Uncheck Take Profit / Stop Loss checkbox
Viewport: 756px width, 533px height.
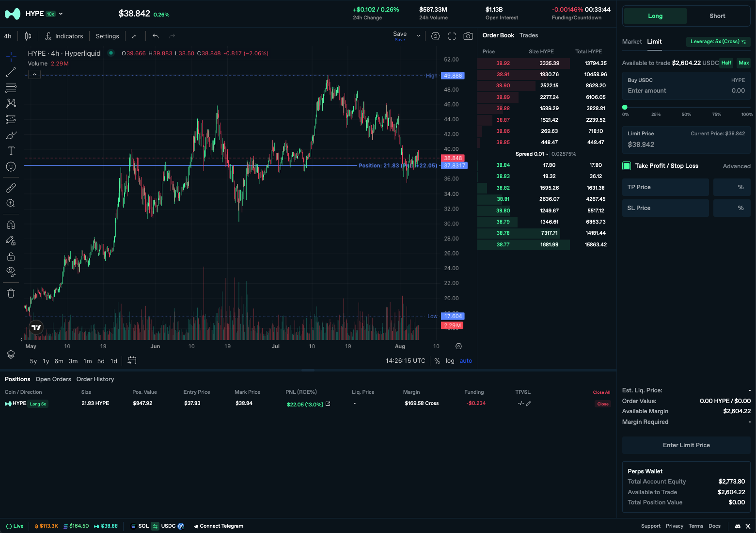627,166
